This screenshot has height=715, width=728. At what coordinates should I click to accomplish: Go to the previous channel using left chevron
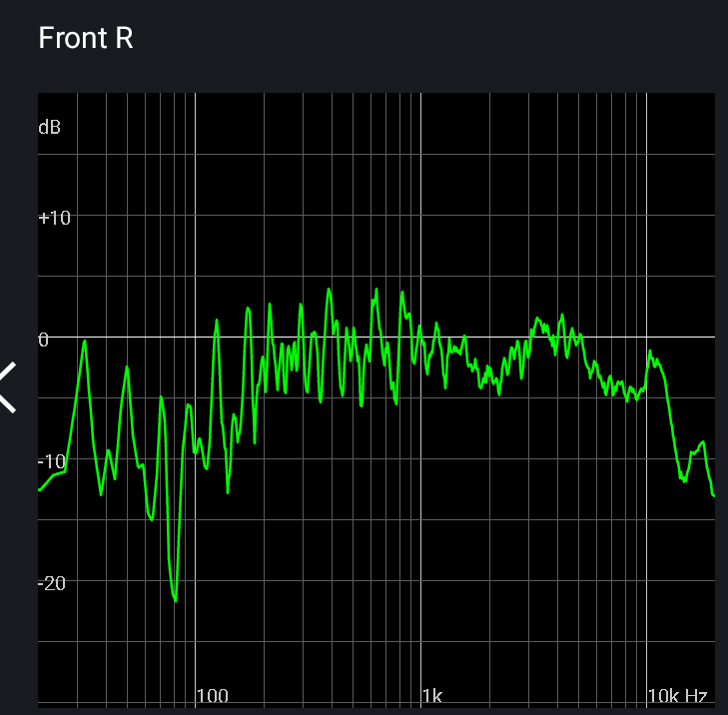pyautogui.click(x=8, y=387)
